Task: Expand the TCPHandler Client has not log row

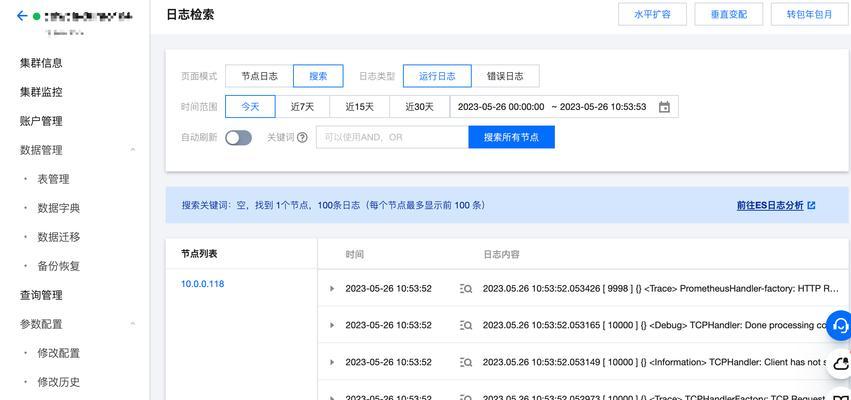Action: coord(332,362)
